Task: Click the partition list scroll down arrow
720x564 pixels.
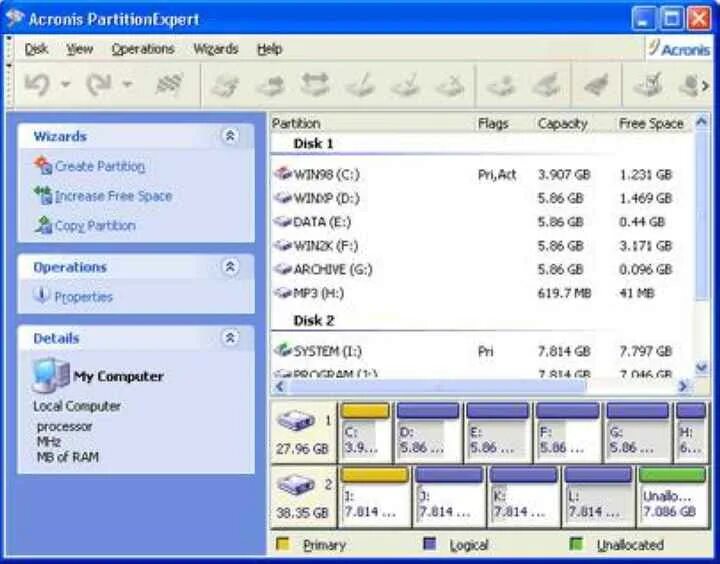Action: (x=702, y=367)
